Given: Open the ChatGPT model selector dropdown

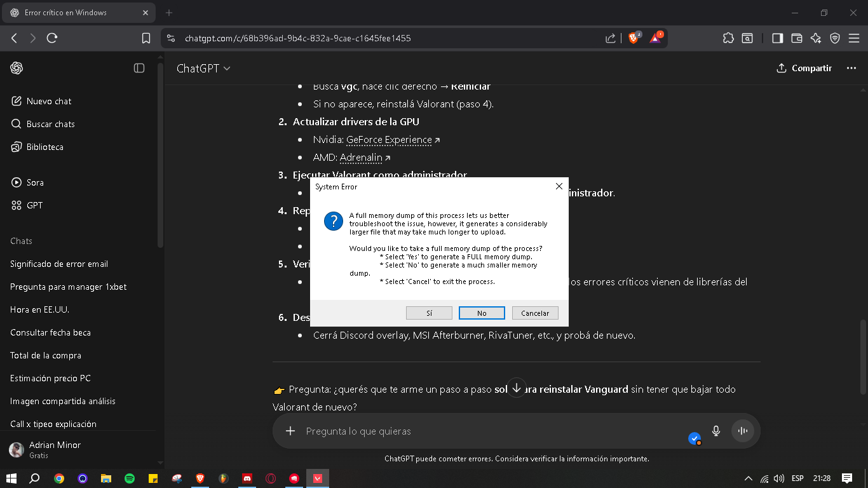Looking at the screenshot, I should 203,68.
